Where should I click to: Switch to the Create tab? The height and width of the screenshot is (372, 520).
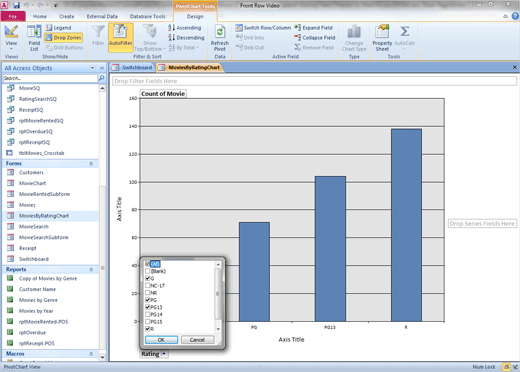67,16
